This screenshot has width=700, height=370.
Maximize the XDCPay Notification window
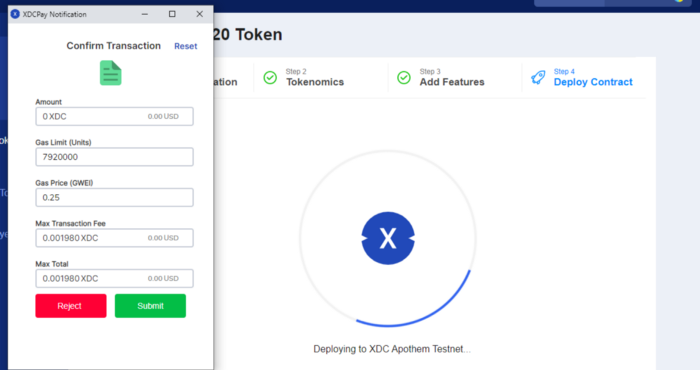pyautogui.click(x=172, y=14)
